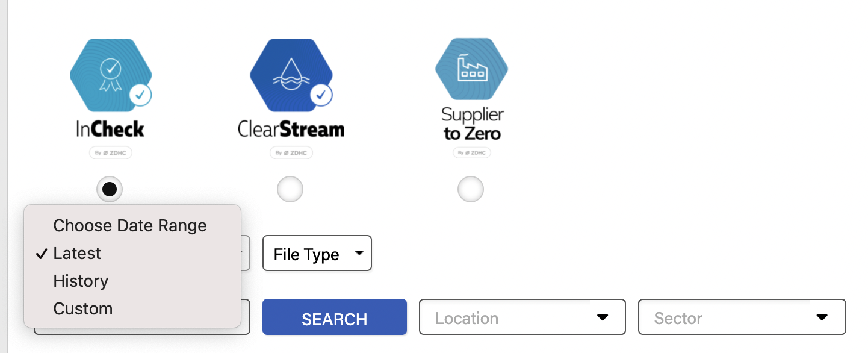The height and width of the screenshot is (353, 868).
Task: Select the Supplier to Zero radio button
Action: point(471,189)
